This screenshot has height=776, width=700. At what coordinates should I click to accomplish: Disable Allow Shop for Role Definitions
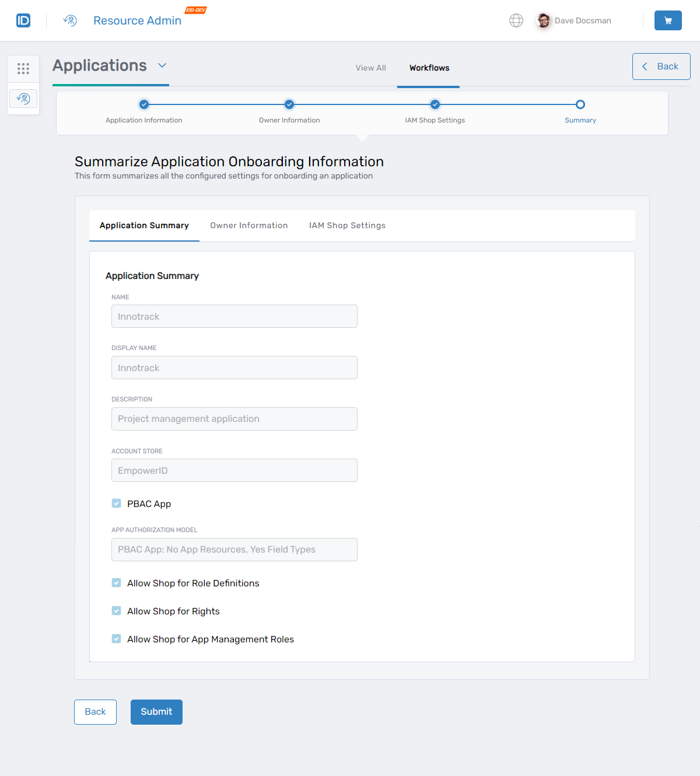point(116,582)
